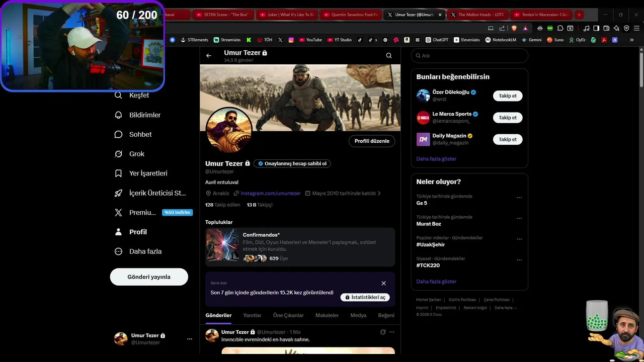Open the Brave Shields lion icon
This screenshot has width=644, height=362.
pyautogui.click(x=514, y=28)
